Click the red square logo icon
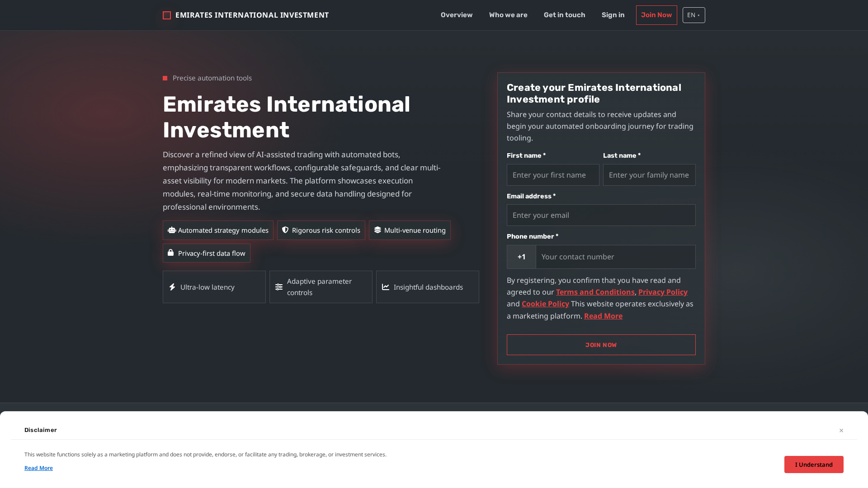This screenshot has height=488, width=868. click(x=167, y=15)
